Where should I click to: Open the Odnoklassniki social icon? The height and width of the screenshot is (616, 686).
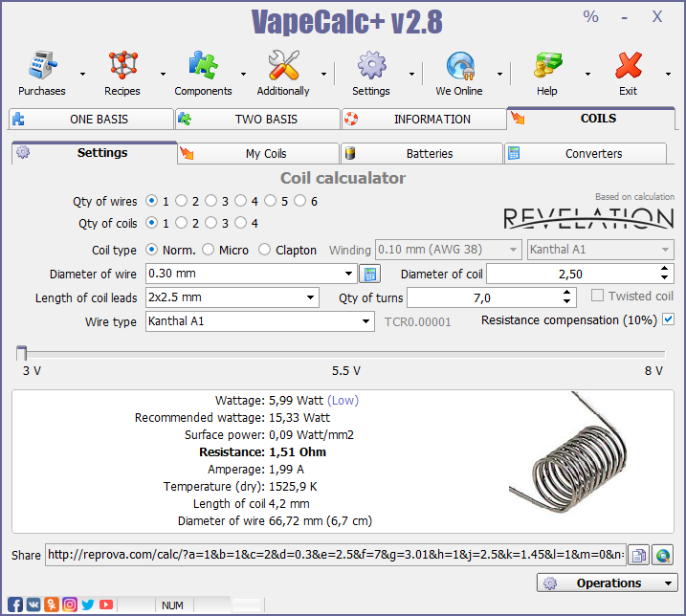(x=52, y=605)
